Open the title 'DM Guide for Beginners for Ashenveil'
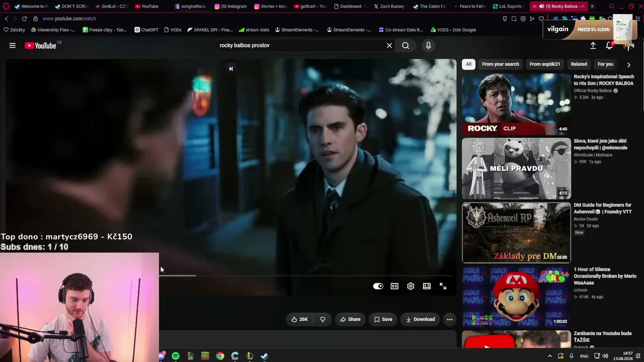 [603, 208]
